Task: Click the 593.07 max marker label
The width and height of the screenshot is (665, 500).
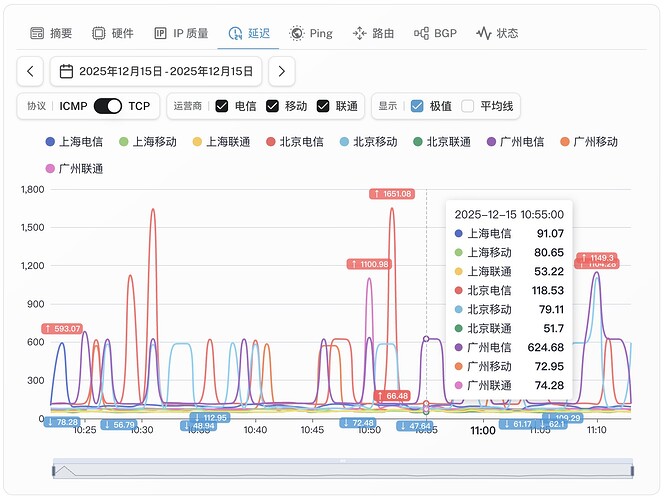Action: point(62,329)
